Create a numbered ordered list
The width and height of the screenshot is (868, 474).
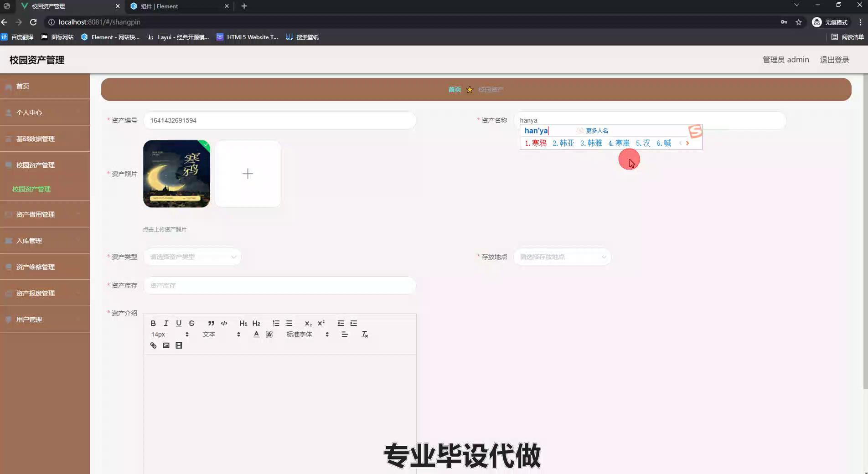(276, 323)
